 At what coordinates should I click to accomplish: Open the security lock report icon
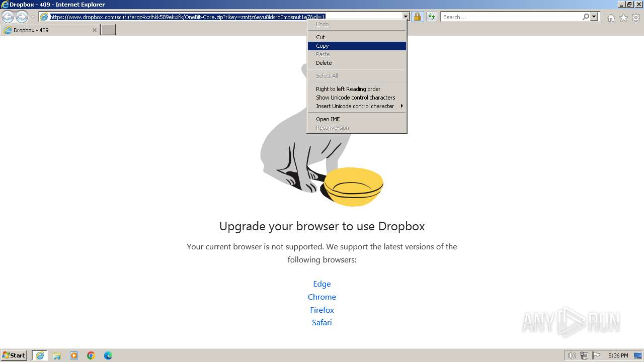tap(417, 17)
